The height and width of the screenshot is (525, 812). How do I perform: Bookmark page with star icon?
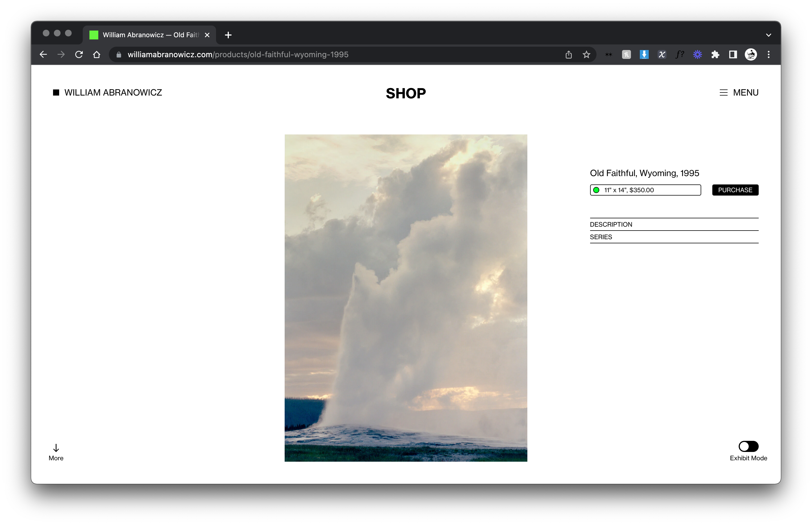pyautogui.click(x=586, y=54)
